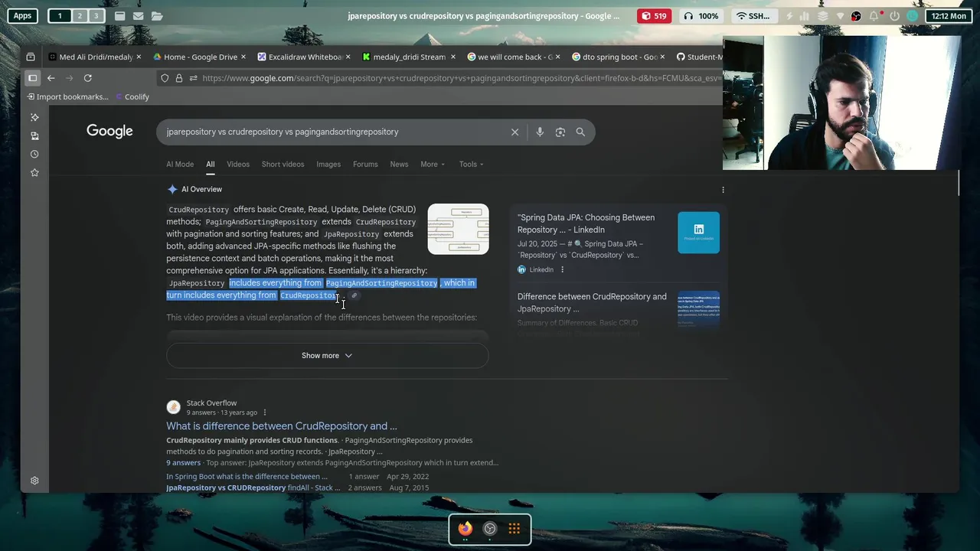The width and height of the screenshot is (980, 551).
Task: Open the Apps launcher in top panel
Action: (x=22, y=15)
